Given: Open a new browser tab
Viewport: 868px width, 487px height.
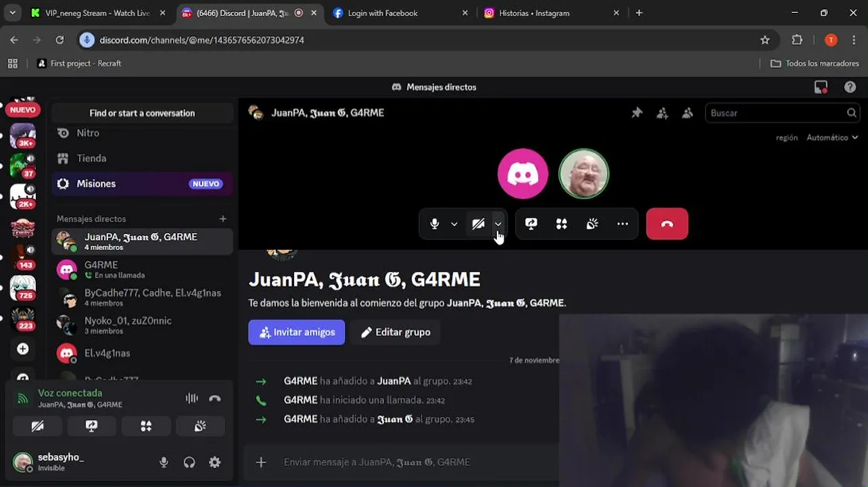Looking at the screenshot, I should [x=639, y=13].
